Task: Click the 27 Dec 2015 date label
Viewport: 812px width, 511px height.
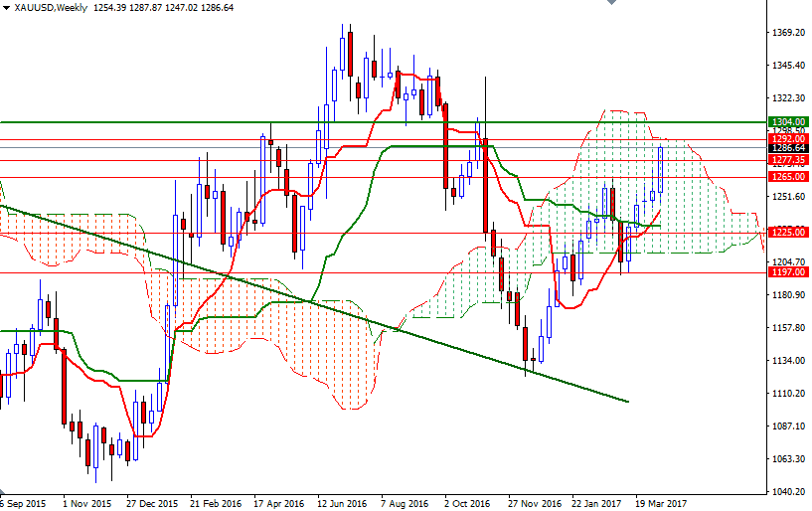Action: [x=152, y=504]
